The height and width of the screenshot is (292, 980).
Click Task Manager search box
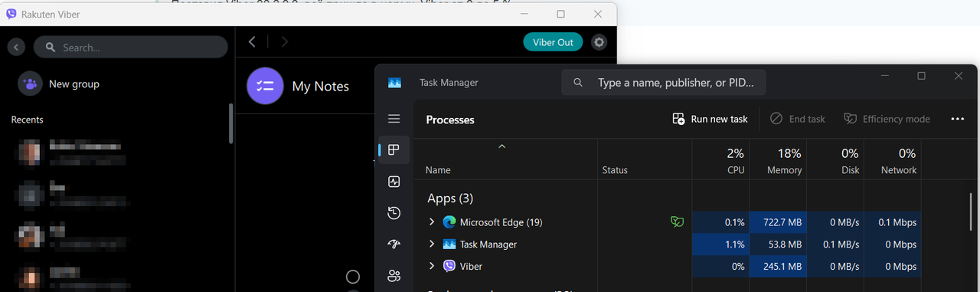[664, 82]
